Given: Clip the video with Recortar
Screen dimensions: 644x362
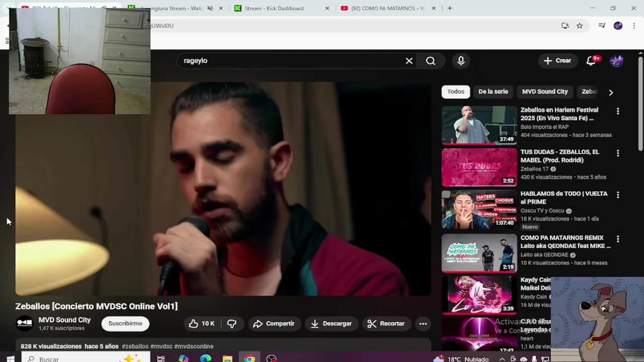Looking at the screenshot, I should [x=386, y=324].
